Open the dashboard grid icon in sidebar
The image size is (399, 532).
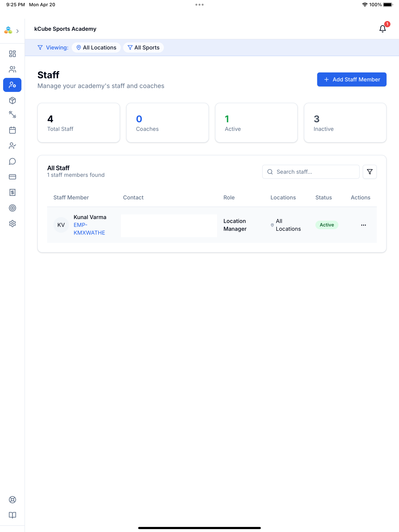[12, 54]
